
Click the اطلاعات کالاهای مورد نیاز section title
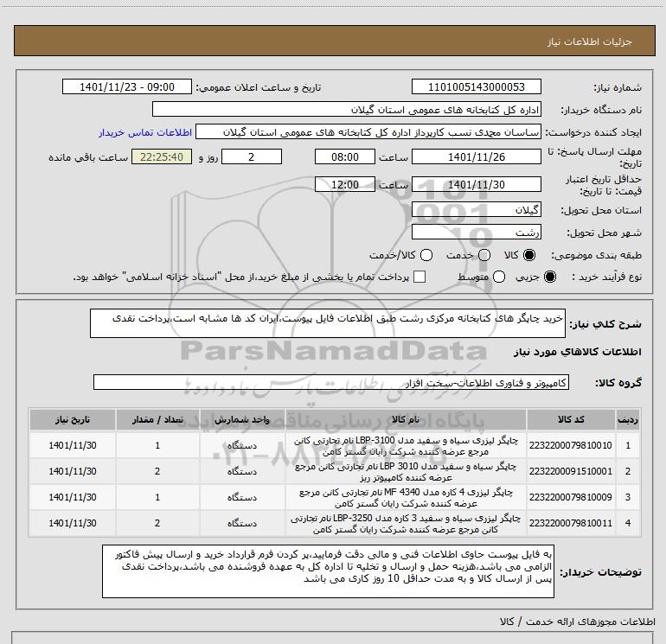pyautogui.click(x=577, y=352)
